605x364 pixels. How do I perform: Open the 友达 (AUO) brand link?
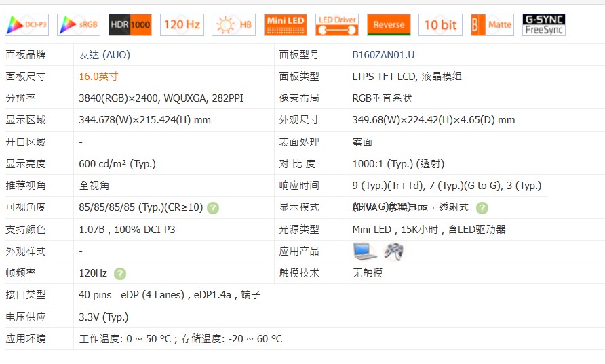104,55
